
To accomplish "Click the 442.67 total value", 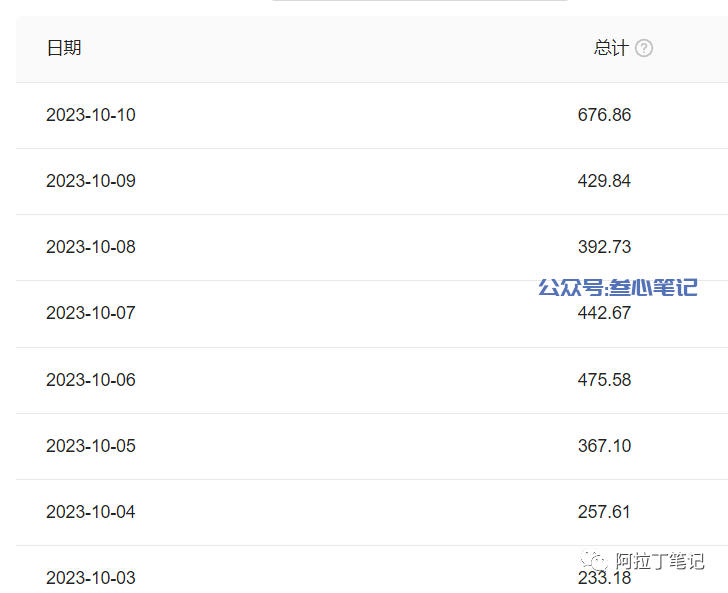I will coord(604,313).
